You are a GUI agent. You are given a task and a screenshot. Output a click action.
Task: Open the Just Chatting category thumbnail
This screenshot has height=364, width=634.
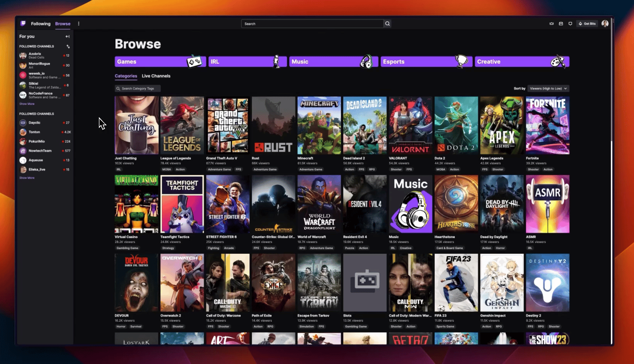pyautogui.click(x=136, y=125)
